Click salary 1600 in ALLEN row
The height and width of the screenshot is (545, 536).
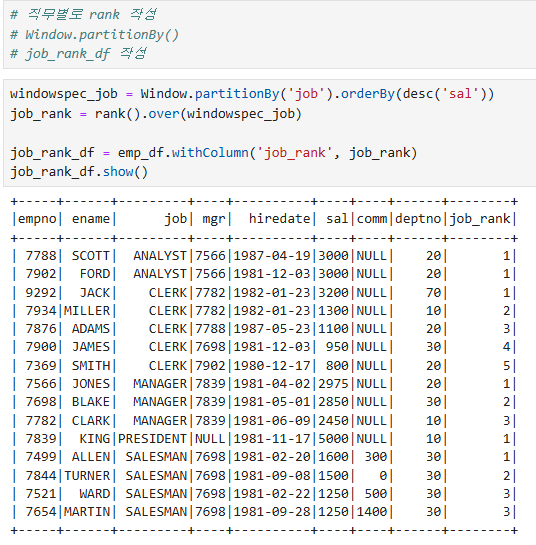(x=333, y=457)
